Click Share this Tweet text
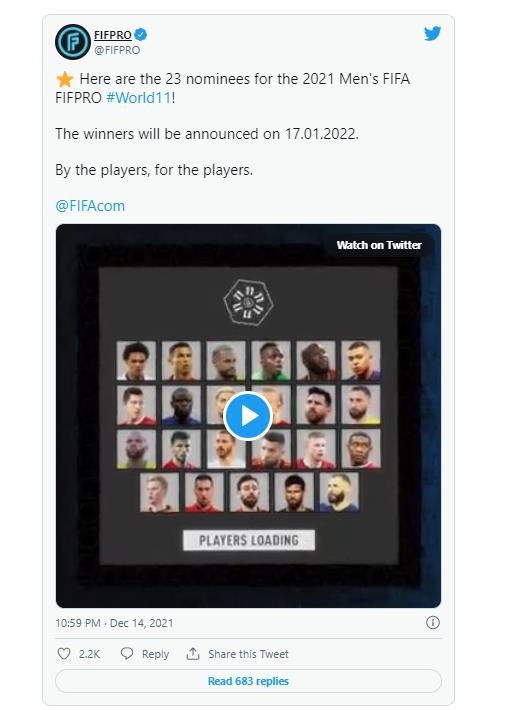This screenshot has width=514, height=710. (x=248, y=654)
